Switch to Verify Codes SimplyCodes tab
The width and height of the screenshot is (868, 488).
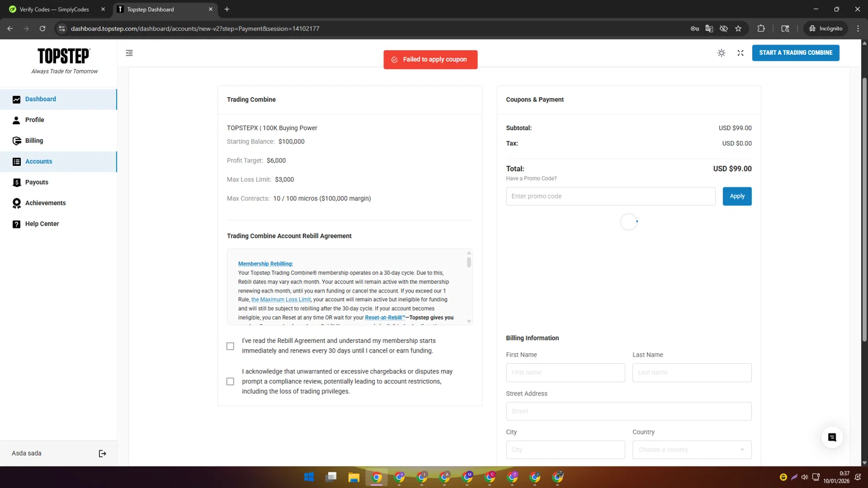click(x=55, y=9)
